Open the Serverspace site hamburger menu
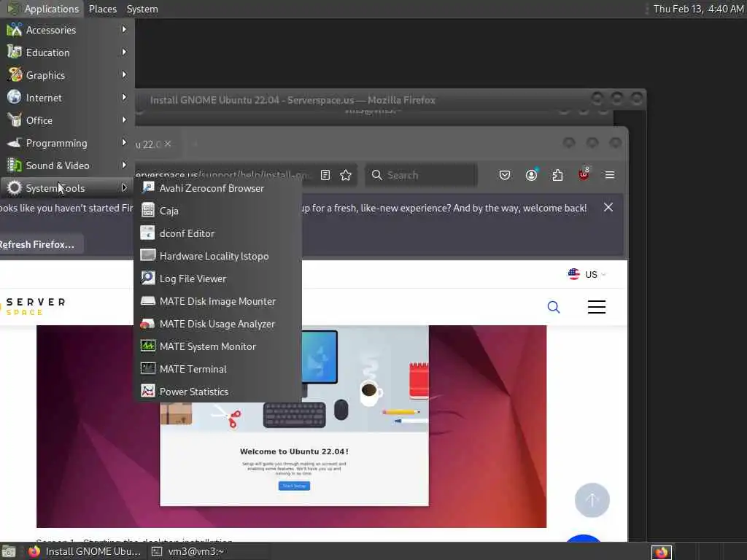Viewport: 747px width, 560px height. (597, 307)
